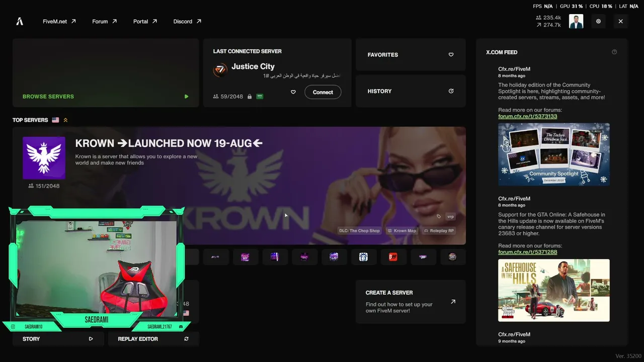Open the user profile avatar
Screen dimensions: 644x362
tap(576, 22)
